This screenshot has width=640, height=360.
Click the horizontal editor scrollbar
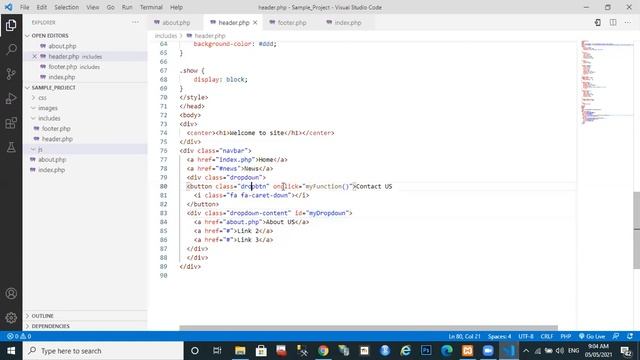[x=368, y=328]
